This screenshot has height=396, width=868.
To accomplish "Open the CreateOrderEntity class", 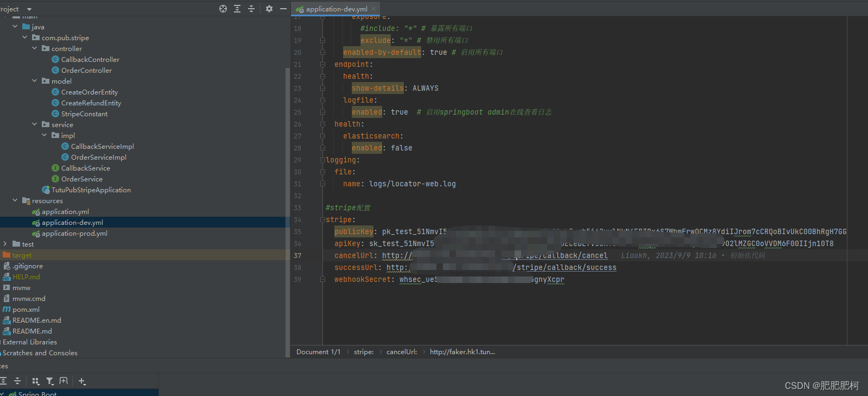I will [89, 92].
